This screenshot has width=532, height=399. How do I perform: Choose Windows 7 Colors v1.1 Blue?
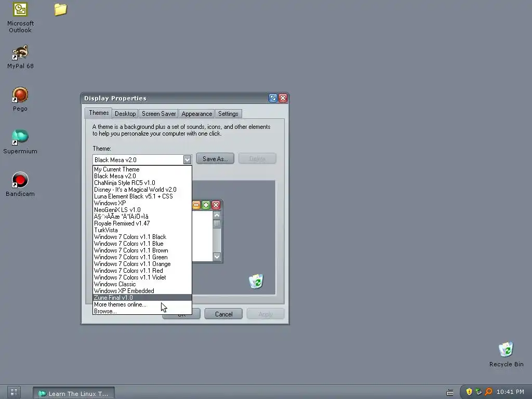[142, 244]
